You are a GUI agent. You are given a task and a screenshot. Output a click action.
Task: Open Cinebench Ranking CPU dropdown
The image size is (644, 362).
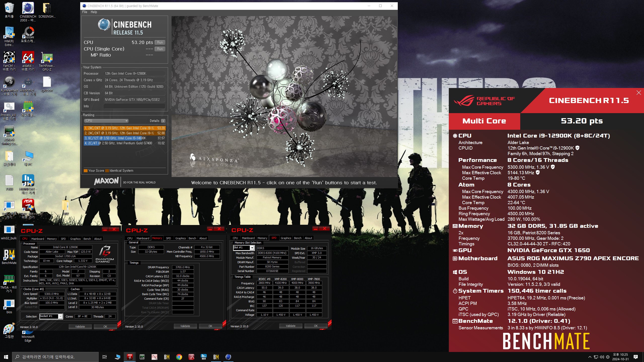(106, 121)
